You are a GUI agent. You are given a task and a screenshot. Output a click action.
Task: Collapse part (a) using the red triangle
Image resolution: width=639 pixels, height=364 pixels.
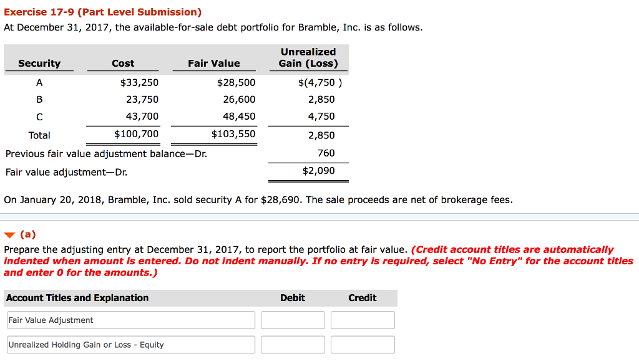9,236
